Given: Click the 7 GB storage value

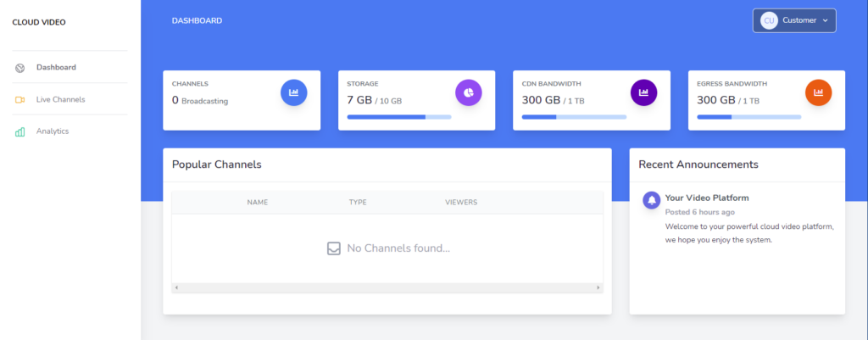Looking at the screenshot, I should click(x=359, y=100).
